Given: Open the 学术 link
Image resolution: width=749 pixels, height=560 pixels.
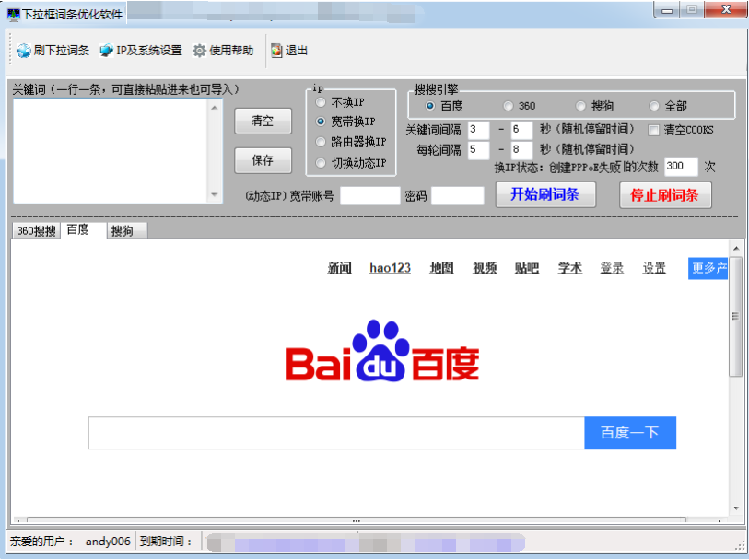Looking at the screenshot, I should [570, 268].
